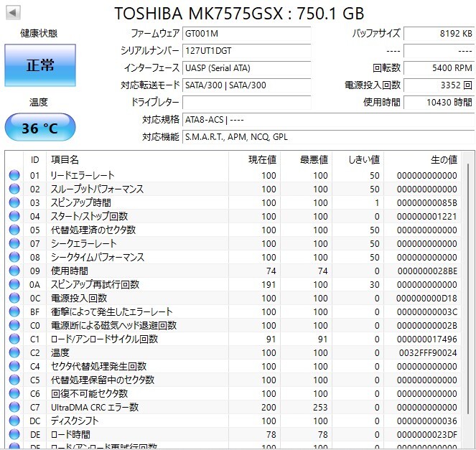Click the status orb for ID 08
The image size is (476, 450).
[14, 258]
